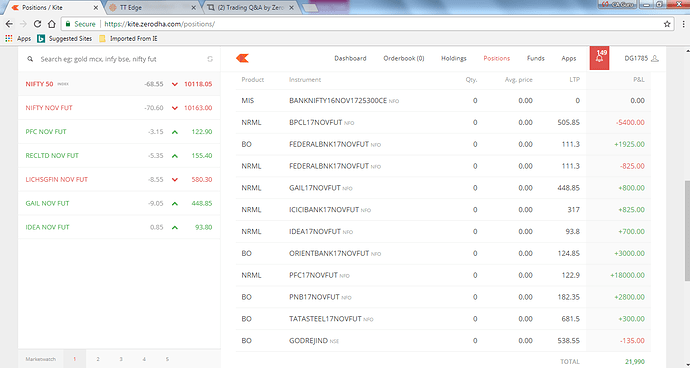
Task: Select NIFTY 50 in marketwatch
Action: [119, 84]
